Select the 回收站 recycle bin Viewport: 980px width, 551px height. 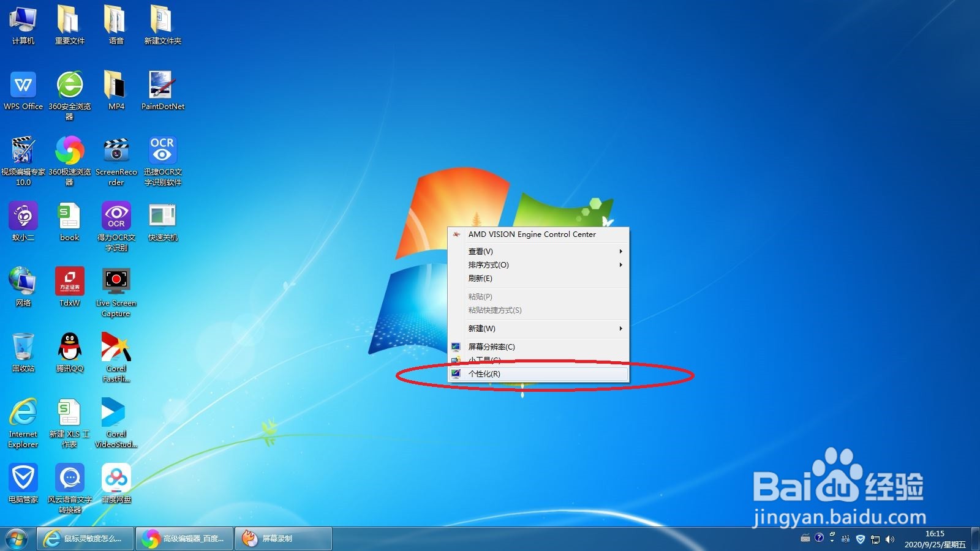(23, 353)
